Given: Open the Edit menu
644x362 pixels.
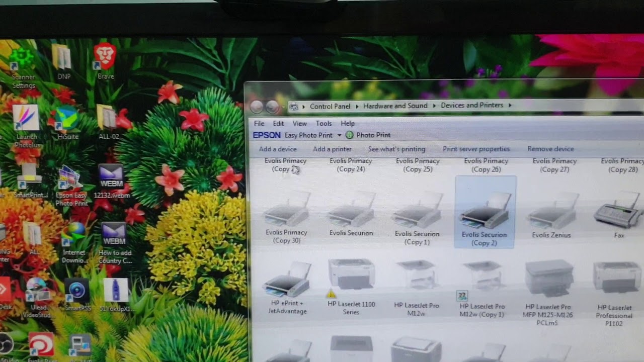Looking at the screenshot, I should pyautogui.click(x=278, y=123).
